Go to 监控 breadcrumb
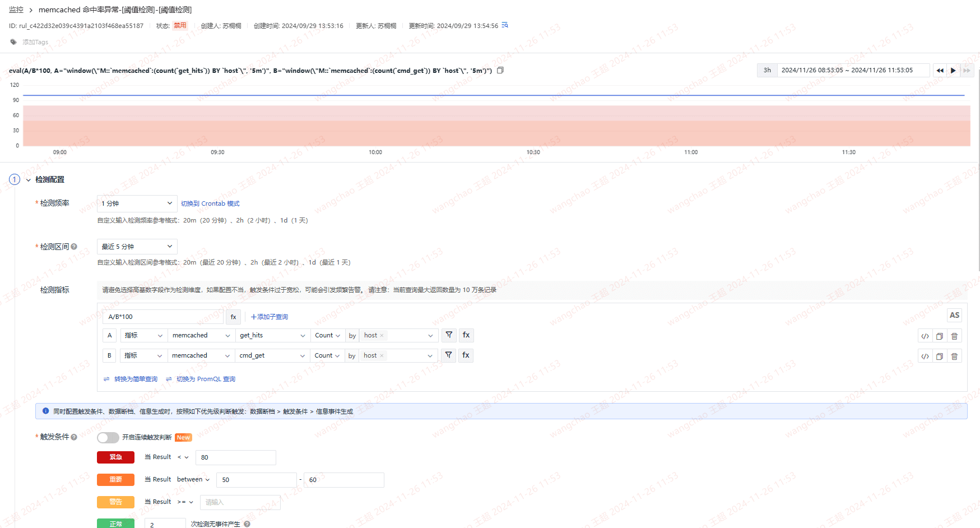This screenshot has height=528, width=980. (16, 10)
